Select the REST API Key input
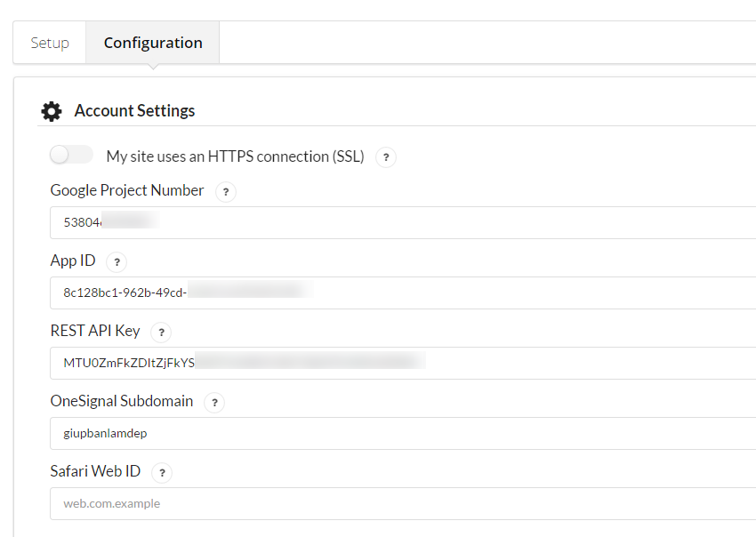Viewport: 756px width, 537px height. point(400,363)
